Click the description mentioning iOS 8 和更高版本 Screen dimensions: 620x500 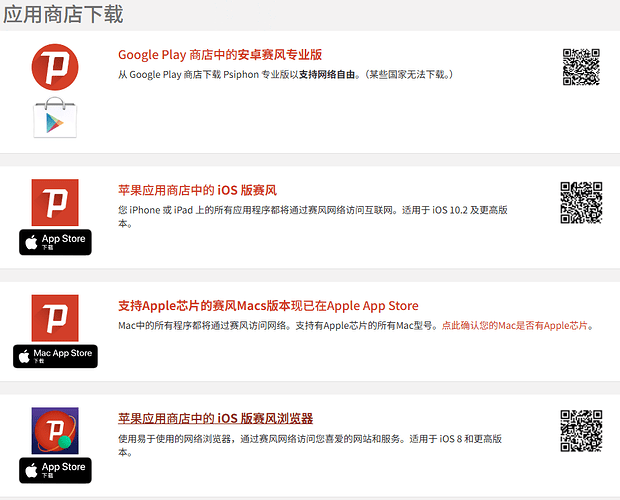tap(310, 445)
